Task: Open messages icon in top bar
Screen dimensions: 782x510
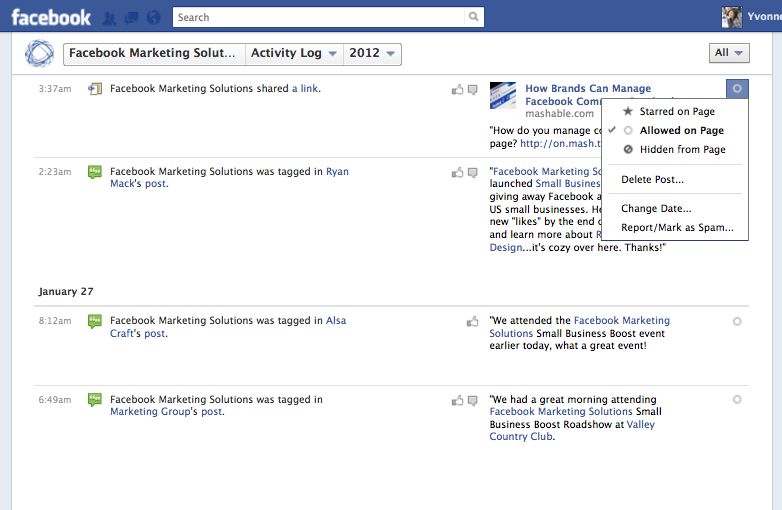Action: 131,18
